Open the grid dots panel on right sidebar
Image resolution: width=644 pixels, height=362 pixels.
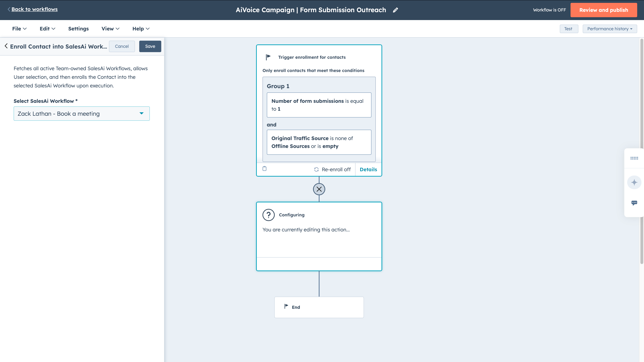pos(634,158)
